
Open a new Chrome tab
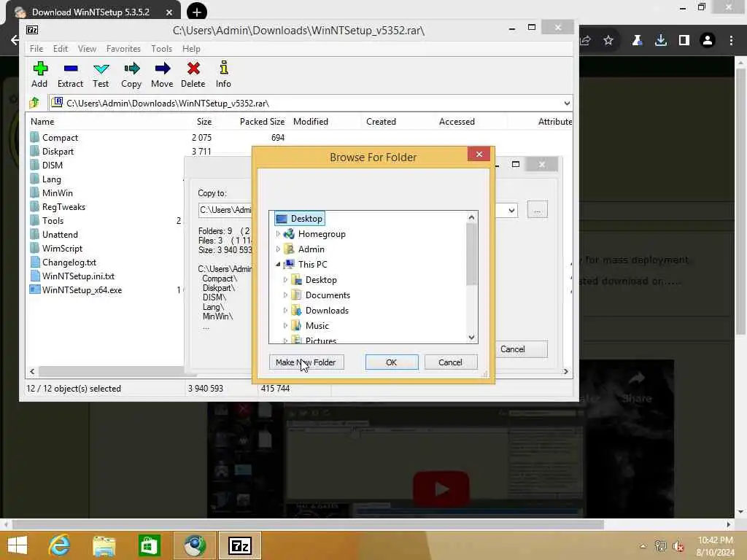click(197, 12)
